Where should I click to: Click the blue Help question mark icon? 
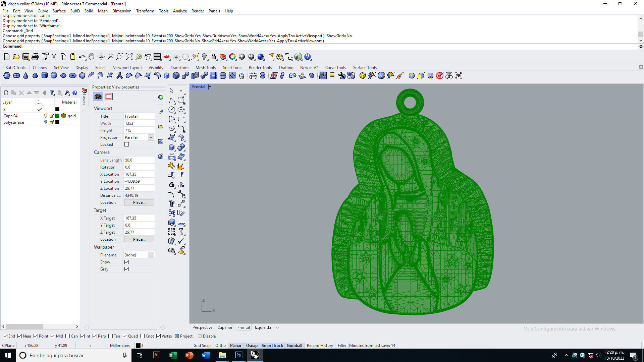pyautogui.click(x=308, y=57)
